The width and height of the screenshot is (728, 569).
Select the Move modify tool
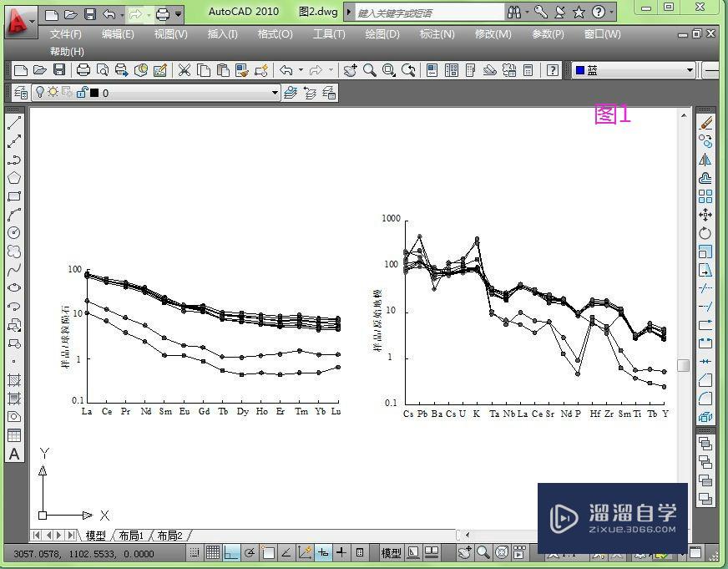tap(705, 215)
